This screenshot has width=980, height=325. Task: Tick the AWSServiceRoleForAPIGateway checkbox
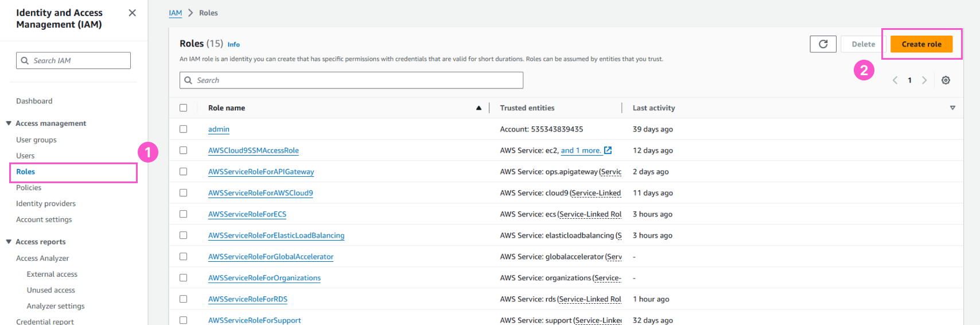pos(184,172)
